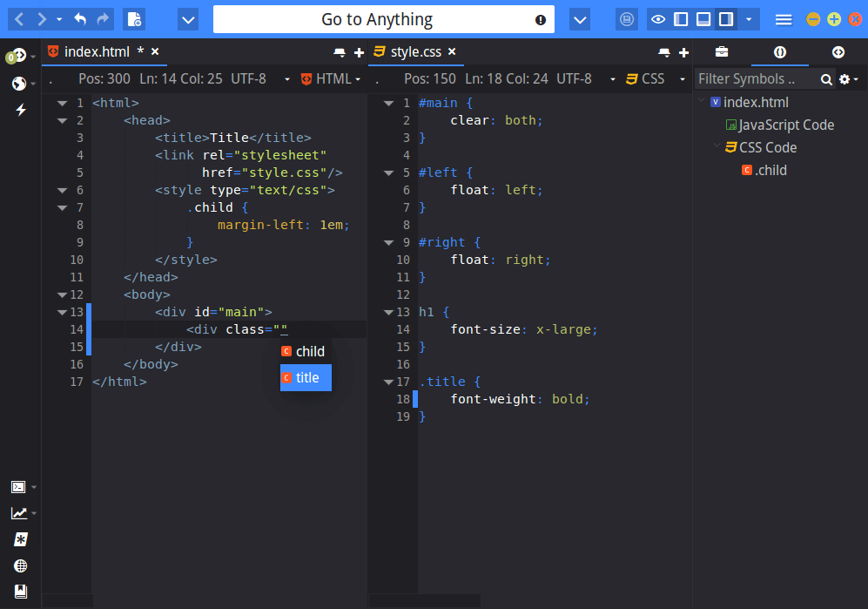
Task: Choose child from autocomplete popup
Action: point(306,351)
